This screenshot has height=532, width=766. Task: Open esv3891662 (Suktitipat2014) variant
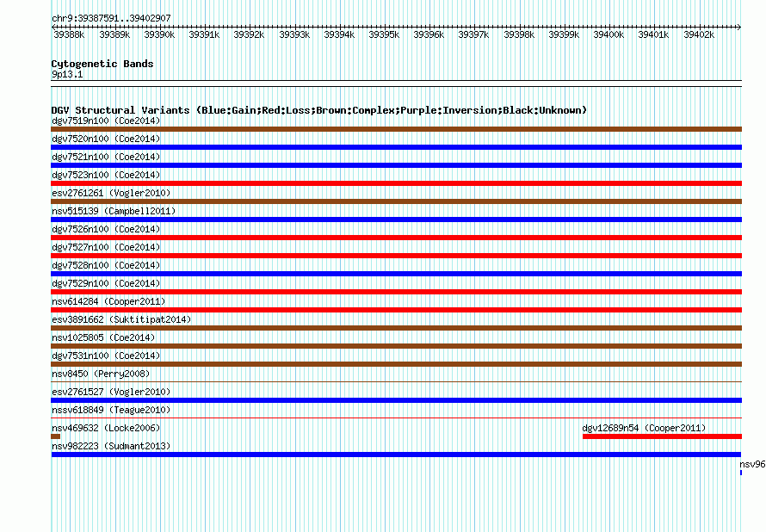click(121, 319)
